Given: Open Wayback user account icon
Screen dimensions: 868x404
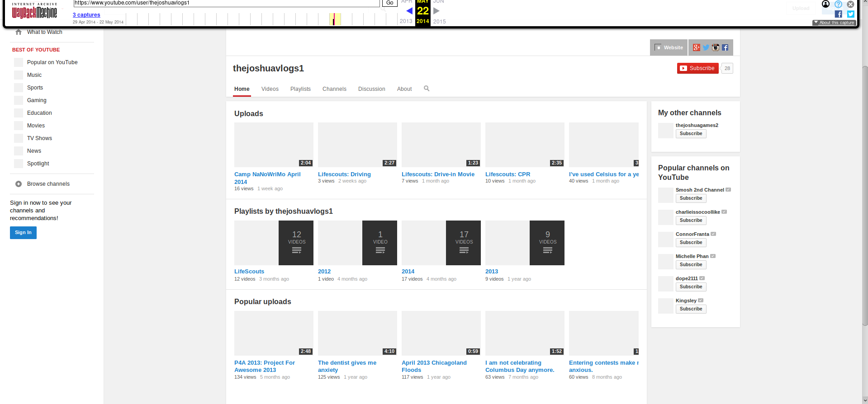Looking at the screenshot, I should (825, 4).
